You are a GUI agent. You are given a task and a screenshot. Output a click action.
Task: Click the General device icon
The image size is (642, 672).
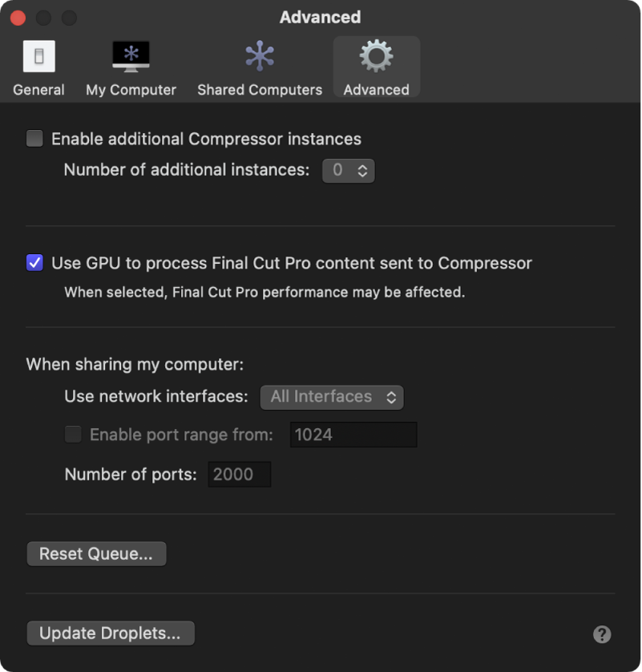click(38, 55)
